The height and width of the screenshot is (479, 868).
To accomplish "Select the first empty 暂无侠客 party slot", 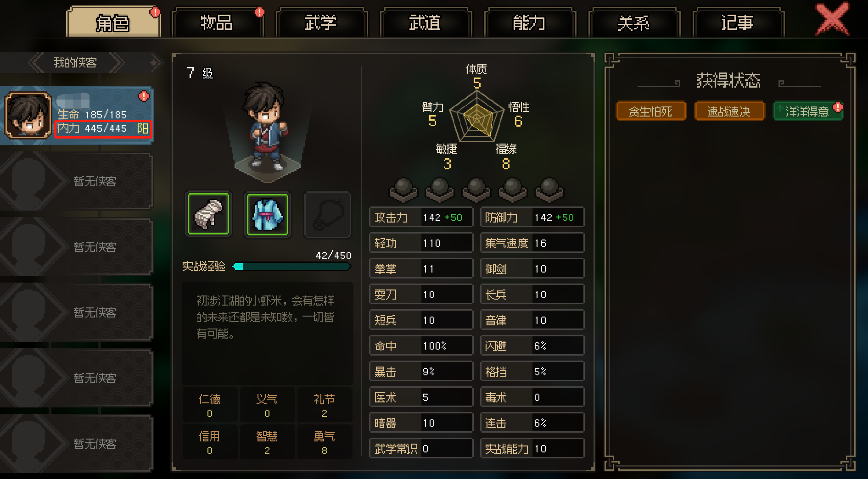I will (76, 181).
